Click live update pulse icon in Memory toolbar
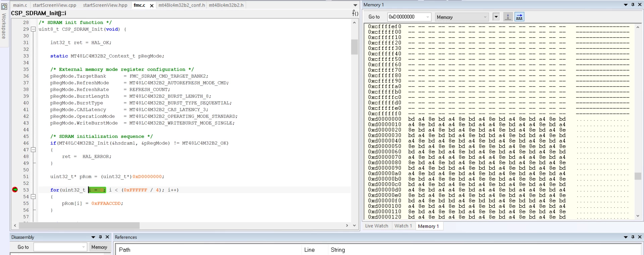This screenshot has width=644, height=255. point(508,17)
